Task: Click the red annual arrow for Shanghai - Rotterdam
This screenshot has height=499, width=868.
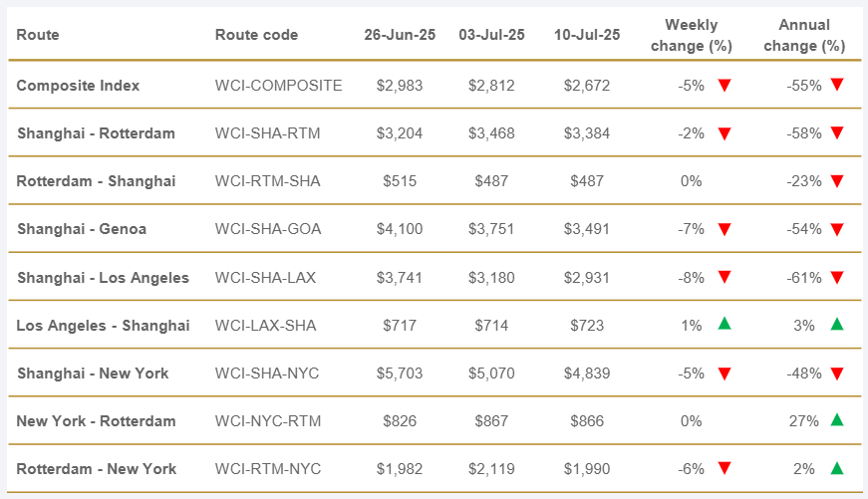Action: tap(837, 133)
